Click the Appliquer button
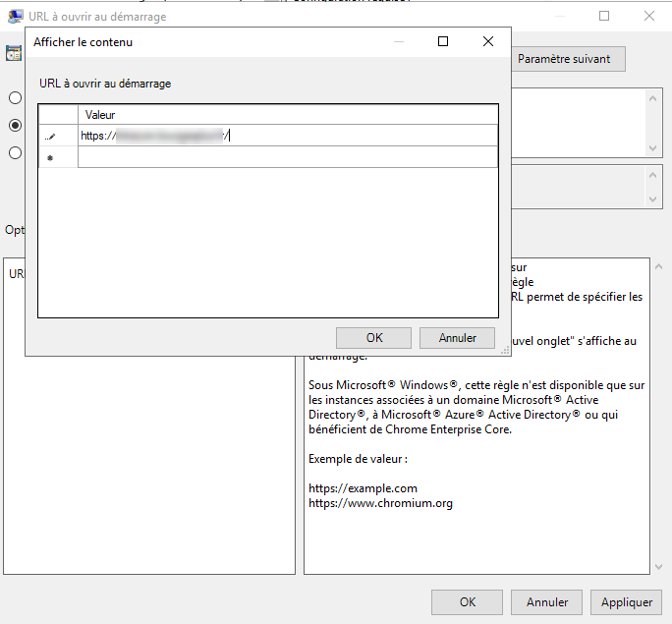Viewport: 672px width, 624px height. point(626,602)
